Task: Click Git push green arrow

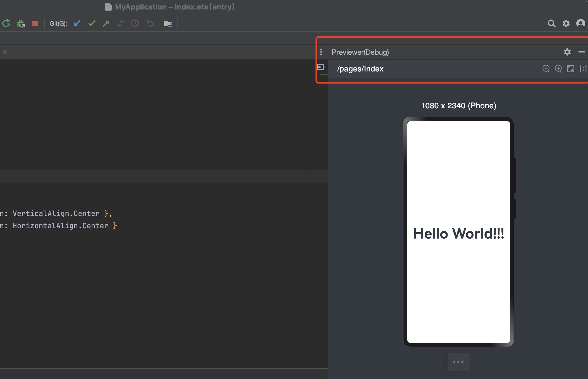Action: pyautogui.click(x=106, y=23)
